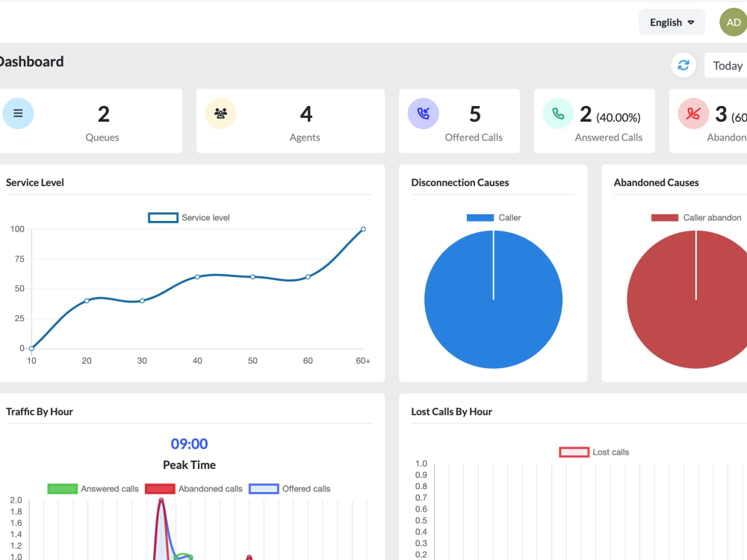Open the English language dropdown
The image size is (747, 560).
(672, 22)
